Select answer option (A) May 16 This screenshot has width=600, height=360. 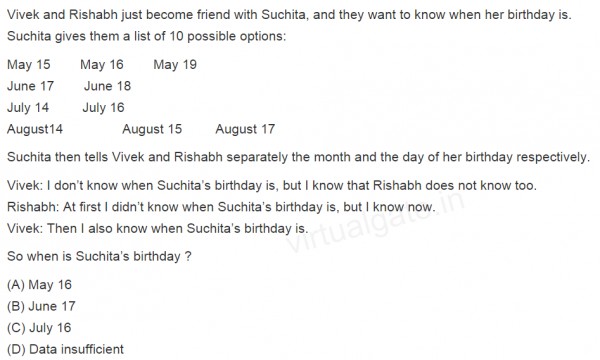pos(39,285)
